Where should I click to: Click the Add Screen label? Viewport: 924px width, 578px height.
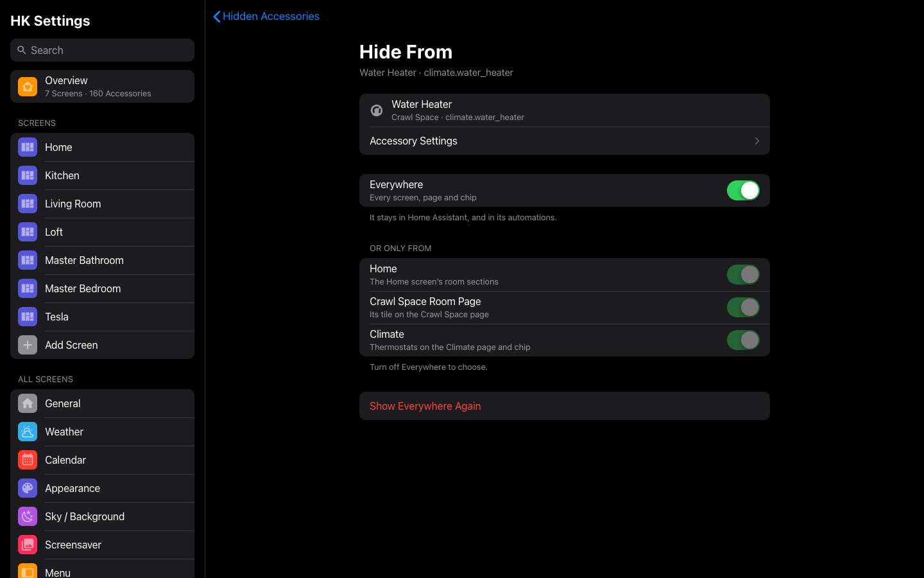point(71,345)
